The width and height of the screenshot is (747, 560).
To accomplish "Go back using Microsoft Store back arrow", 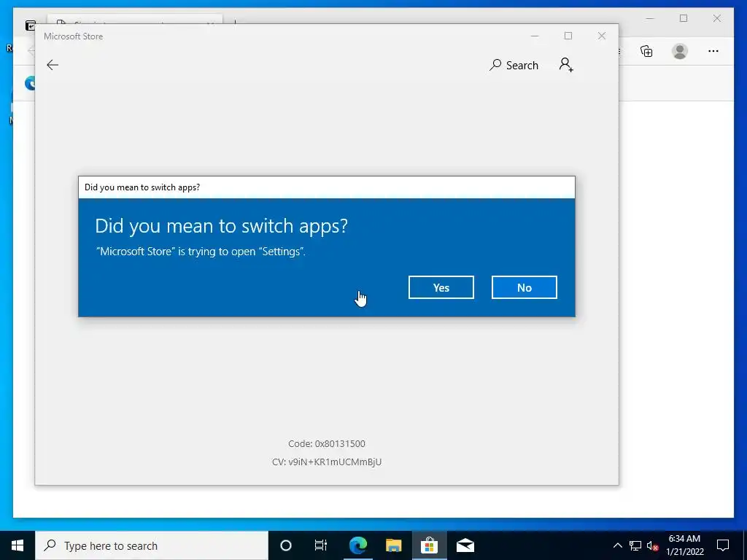I will (53, 65).
